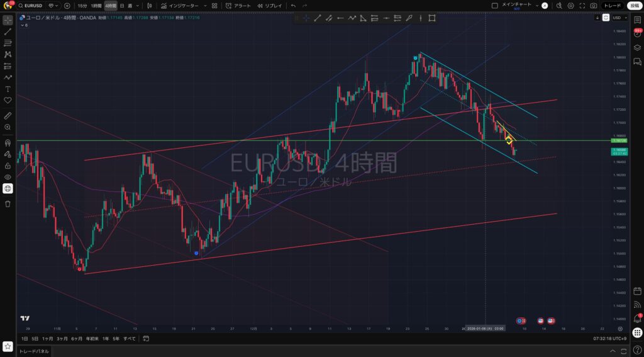644x357 pixels.
Task: Select horizontal ray in floating drawing toolbar
Action: pyautogui.click(x=340, y=18)
